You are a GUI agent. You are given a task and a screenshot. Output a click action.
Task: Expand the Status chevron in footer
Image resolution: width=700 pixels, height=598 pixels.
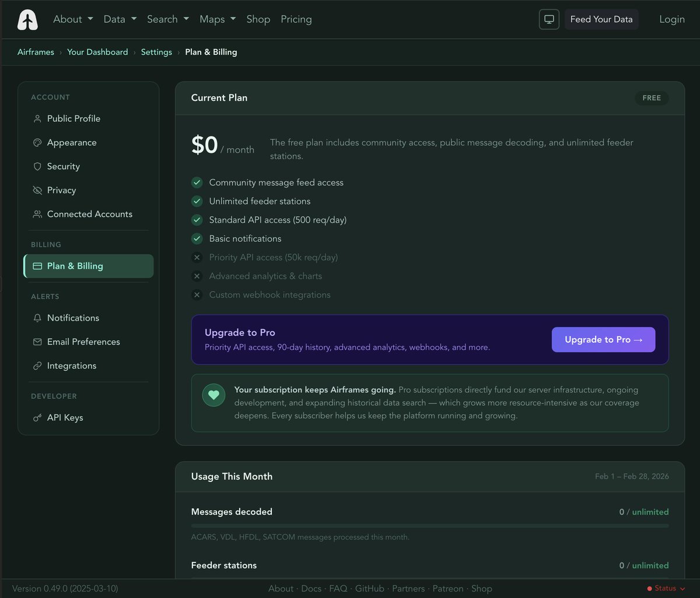[x=682, y=589]
